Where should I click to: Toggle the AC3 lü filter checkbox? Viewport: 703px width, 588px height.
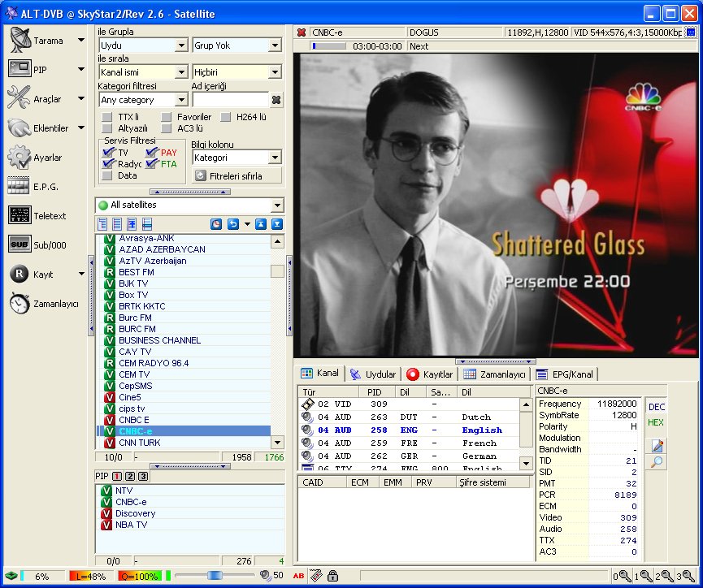pyautogui.click(x=166, y=128)
